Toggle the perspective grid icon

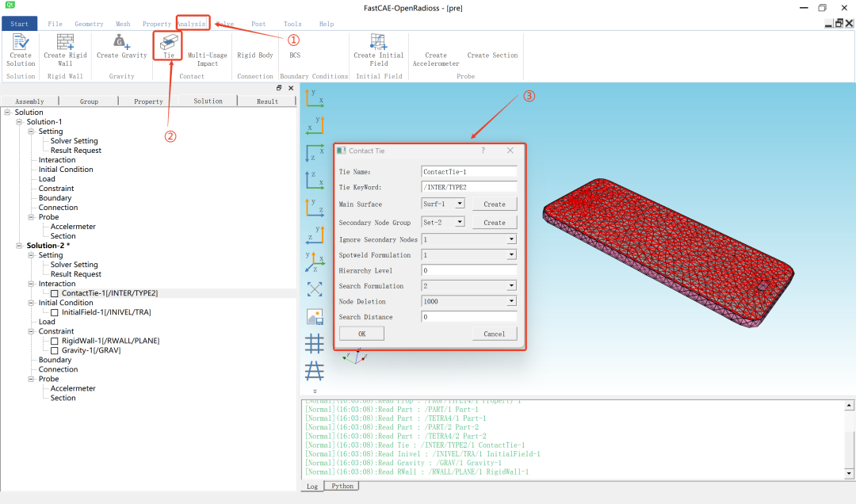point(315,372)
